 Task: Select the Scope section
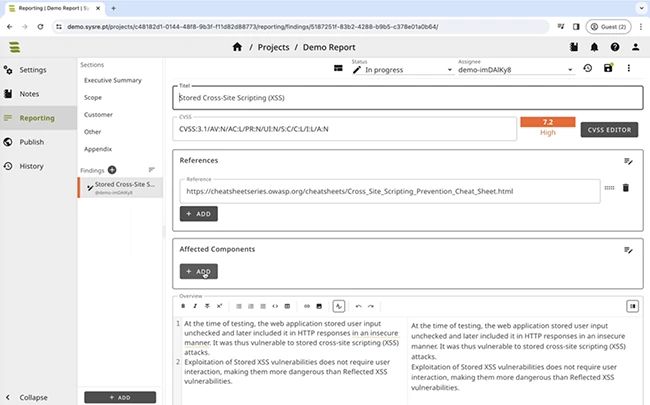coord(93,97)
